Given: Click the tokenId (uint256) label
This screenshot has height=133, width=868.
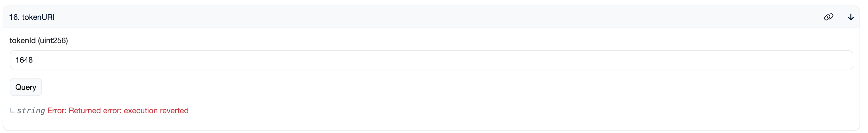Looking at the screenshot, I should point(39,41).
